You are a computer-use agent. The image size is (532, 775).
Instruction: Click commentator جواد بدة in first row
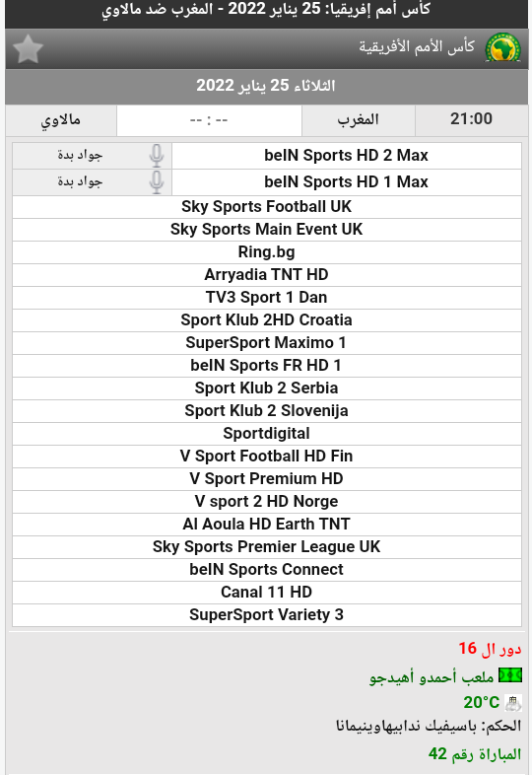pos(80,155)
